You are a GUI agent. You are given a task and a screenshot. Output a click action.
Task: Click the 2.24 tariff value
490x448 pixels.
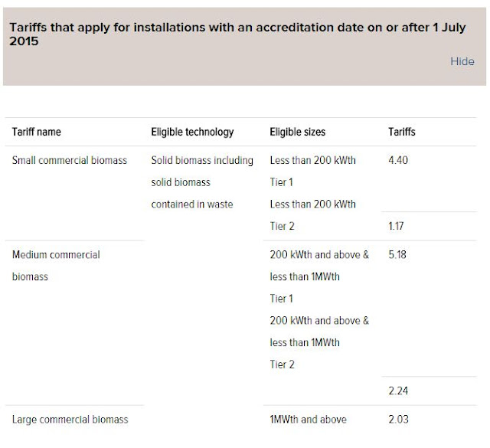[398, 391]
